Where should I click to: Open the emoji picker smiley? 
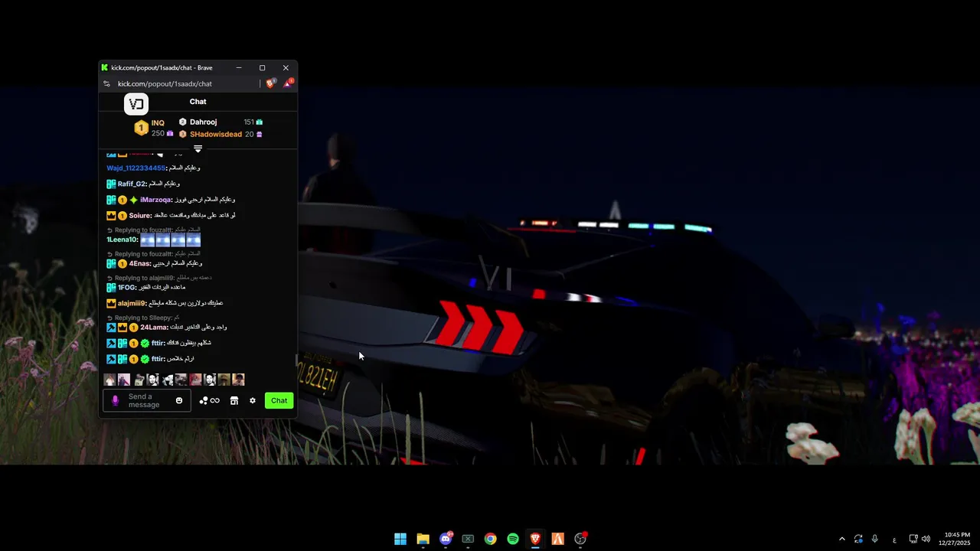point(179,400)
